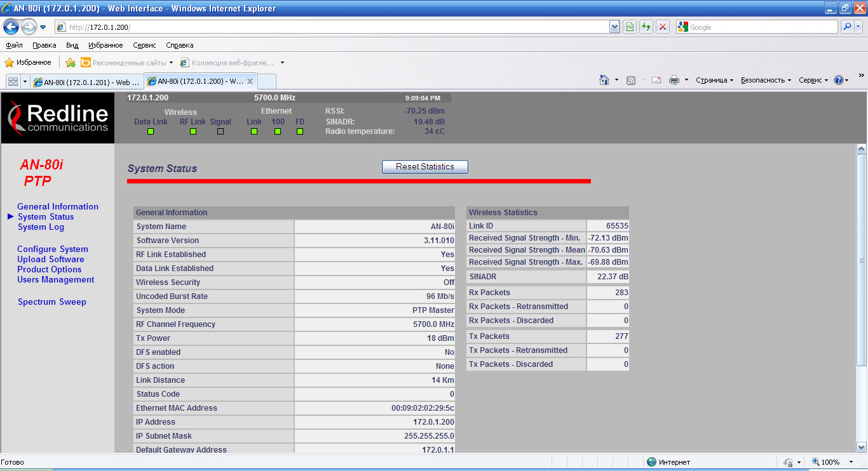Expand the address bar URL history dropdown
The height and width of the screenshot is (471, 868).
614,27
